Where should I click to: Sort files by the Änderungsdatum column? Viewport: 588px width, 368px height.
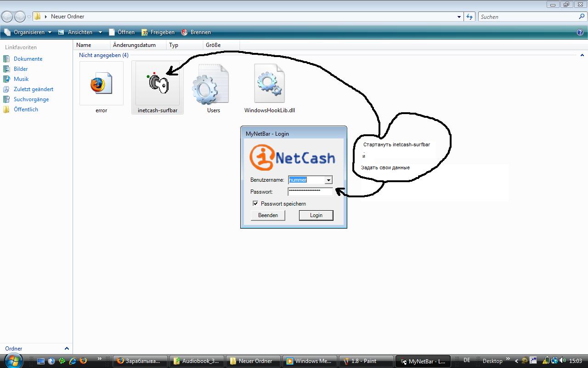coord(138,45)
